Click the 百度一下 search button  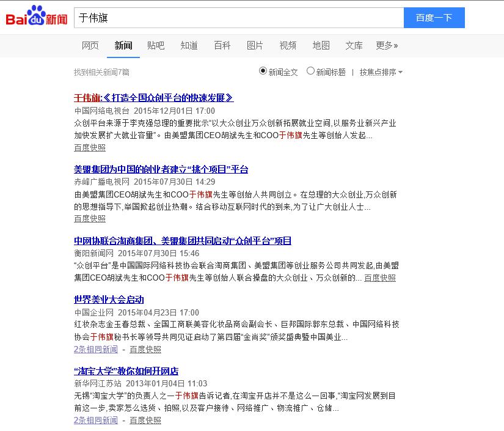434,18
